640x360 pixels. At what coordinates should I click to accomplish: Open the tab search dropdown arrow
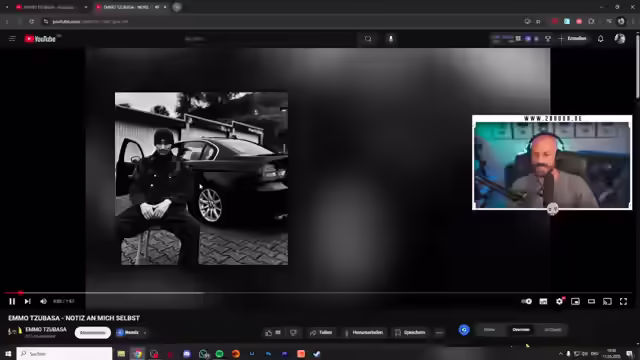pos(7,7)
